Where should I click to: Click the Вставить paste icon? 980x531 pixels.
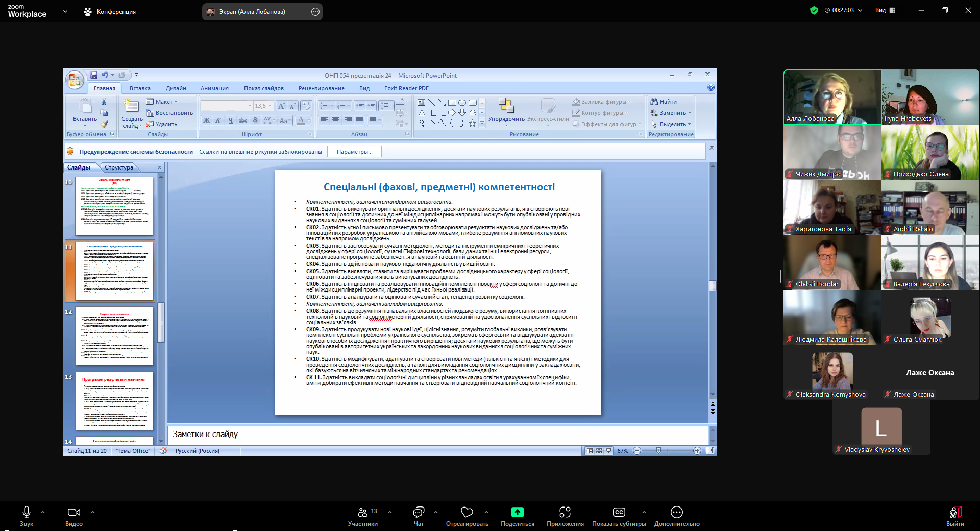pos(85,106)
